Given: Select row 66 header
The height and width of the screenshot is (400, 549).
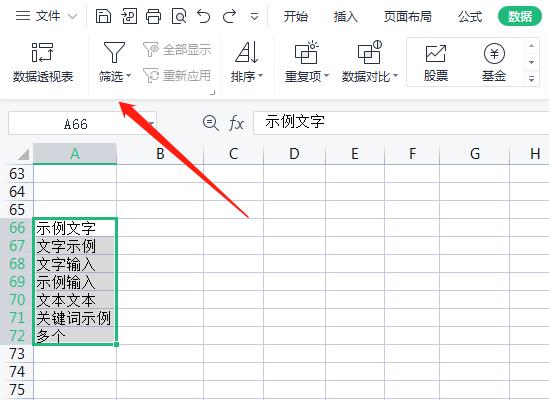Looking at the screenshot, I should click(17, 228).
